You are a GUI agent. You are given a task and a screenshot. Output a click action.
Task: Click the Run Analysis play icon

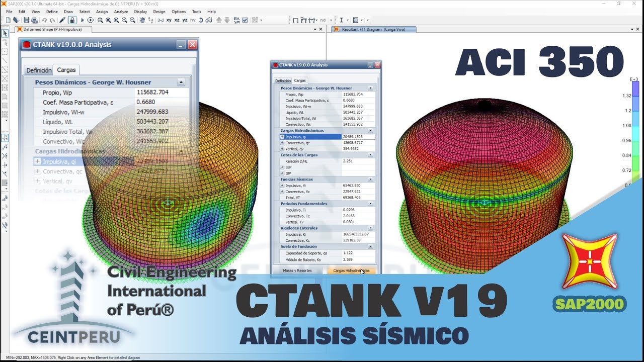[83, 20]
